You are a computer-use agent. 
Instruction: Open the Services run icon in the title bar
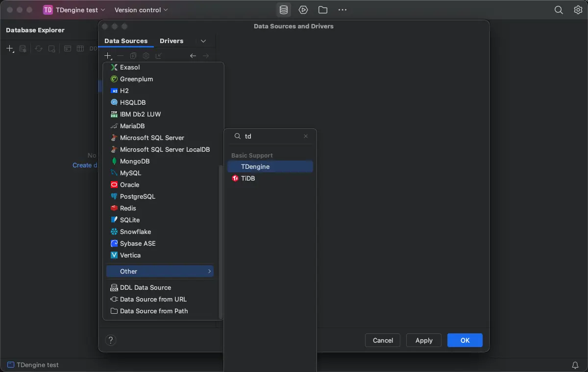303,10
